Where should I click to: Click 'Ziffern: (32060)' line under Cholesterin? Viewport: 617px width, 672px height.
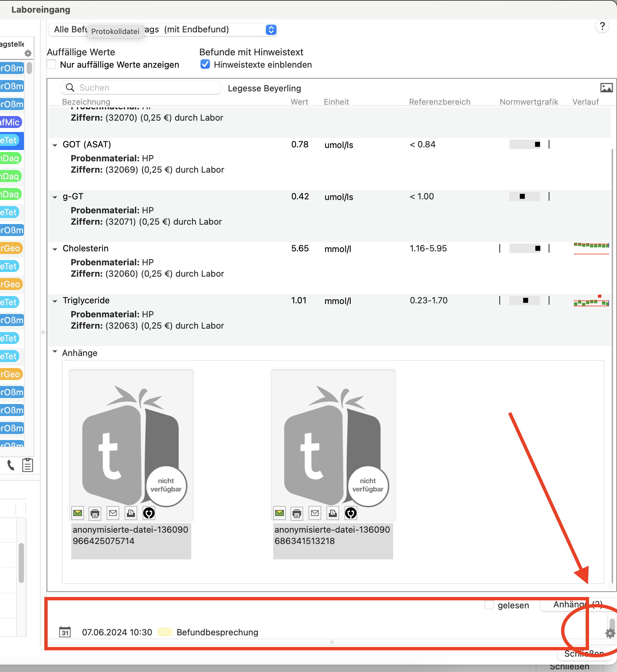coord(147,274)
